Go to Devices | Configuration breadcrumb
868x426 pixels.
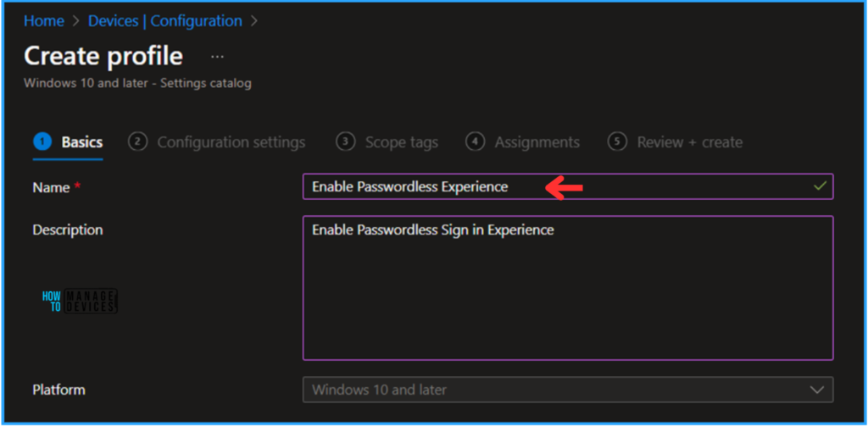165,21
